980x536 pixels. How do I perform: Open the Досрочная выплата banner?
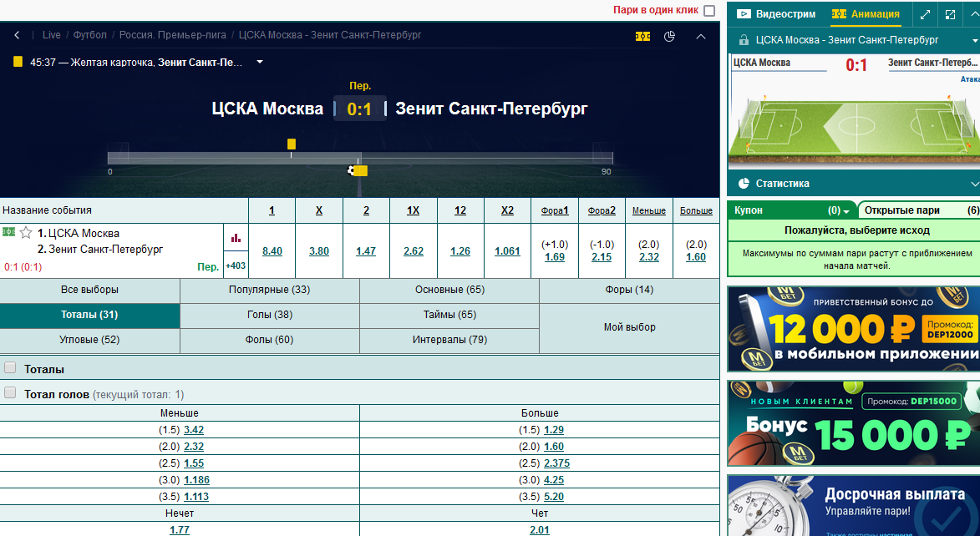pos(853,505)
